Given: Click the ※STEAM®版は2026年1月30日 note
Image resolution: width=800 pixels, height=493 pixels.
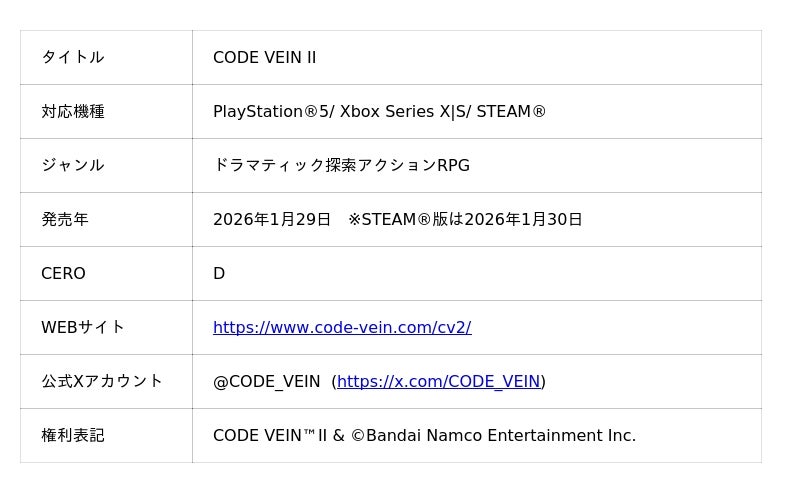Looking at the screenshot, I should click(x=465, y=220).
